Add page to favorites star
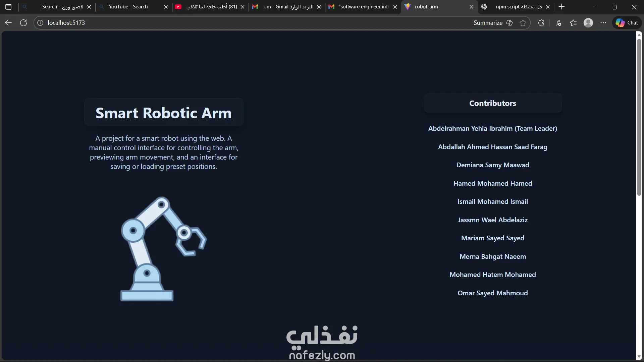644x362 pixels. pyautogui.click(x=523, y=23)
